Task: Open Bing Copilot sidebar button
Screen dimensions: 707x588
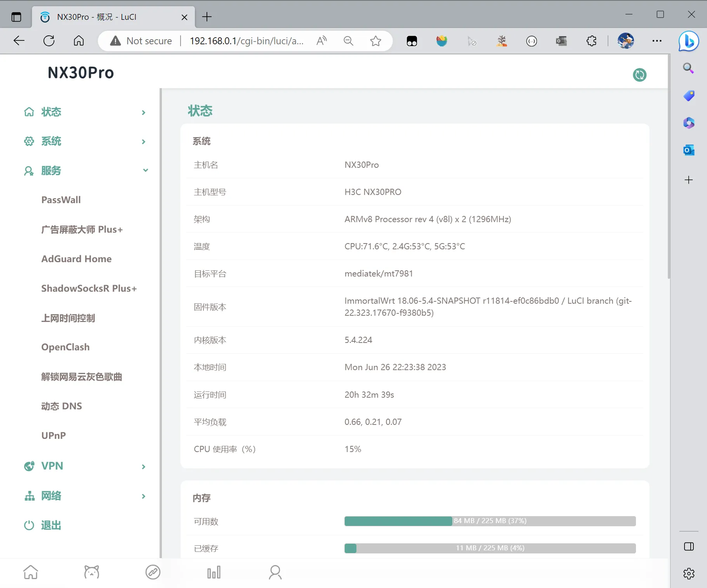Action: 688,41
